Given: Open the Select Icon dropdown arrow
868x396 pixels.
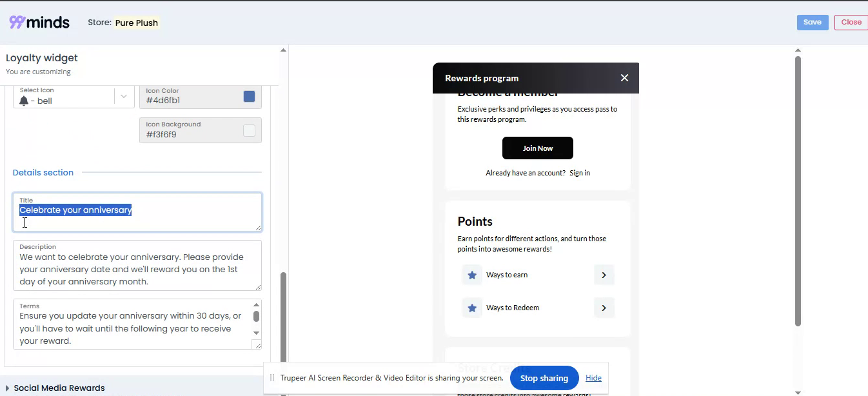Looking at the screenshot, I should [x=124, y=97].
